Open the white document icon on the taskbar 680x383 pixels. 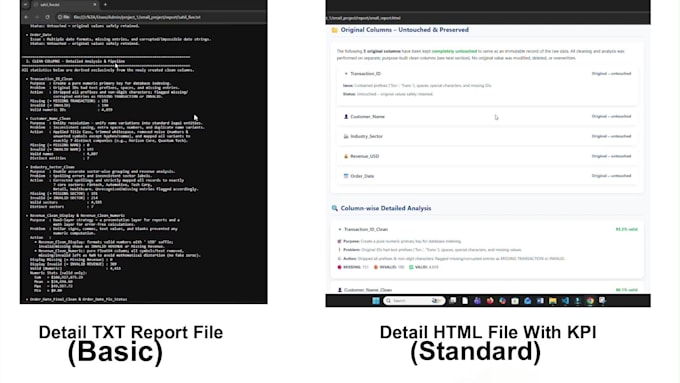465,301
